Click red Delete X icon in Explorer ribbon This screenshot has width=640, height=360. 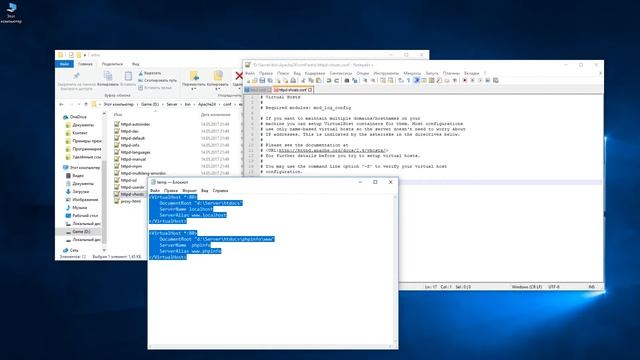coord(239,76)
